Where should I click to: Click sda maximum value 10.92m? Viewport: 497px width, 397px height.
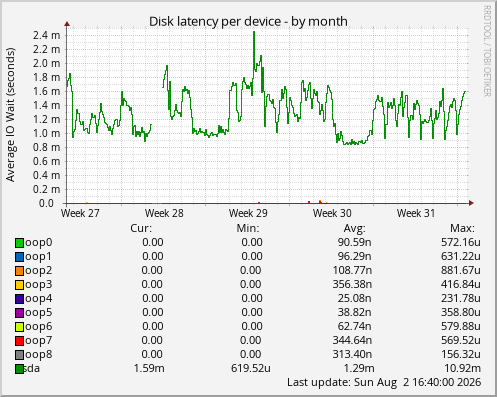pos(463,368)
